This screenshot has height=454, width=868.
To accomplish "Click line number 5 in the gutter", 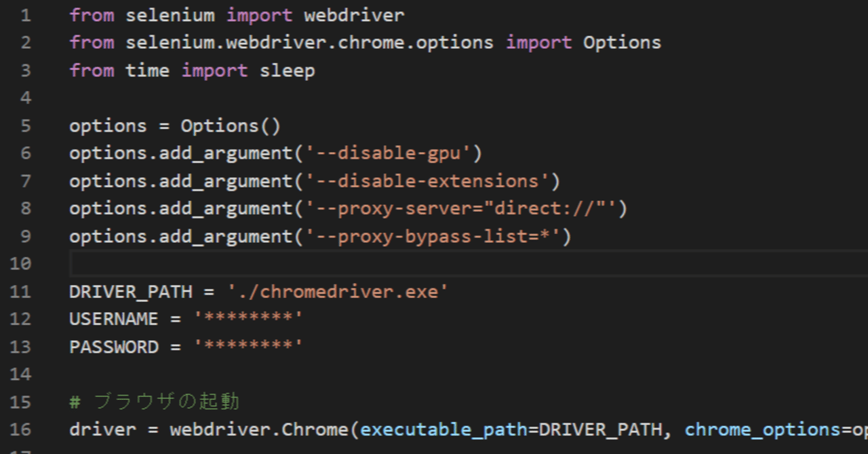I will tap(25, 126).
